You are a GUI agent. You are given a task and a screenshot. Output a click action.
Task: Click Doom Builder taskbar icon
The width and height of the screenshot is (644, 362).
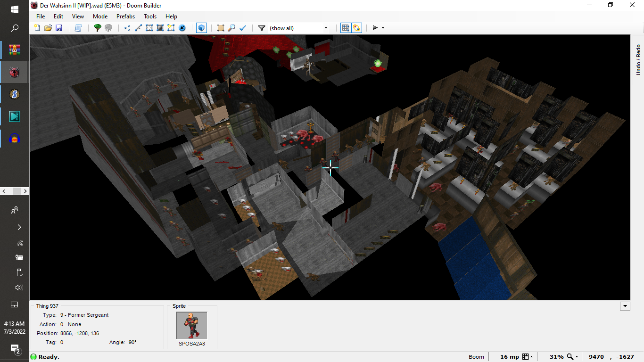(x=15, y=72)
